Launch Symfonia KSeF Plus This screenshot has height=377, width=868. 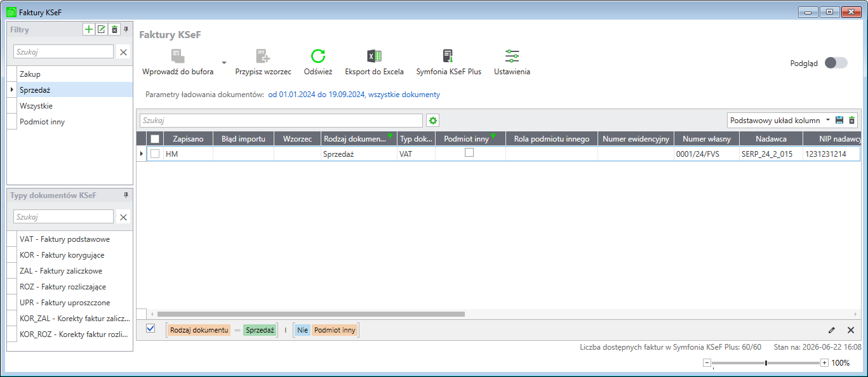[x=448, y=56]
